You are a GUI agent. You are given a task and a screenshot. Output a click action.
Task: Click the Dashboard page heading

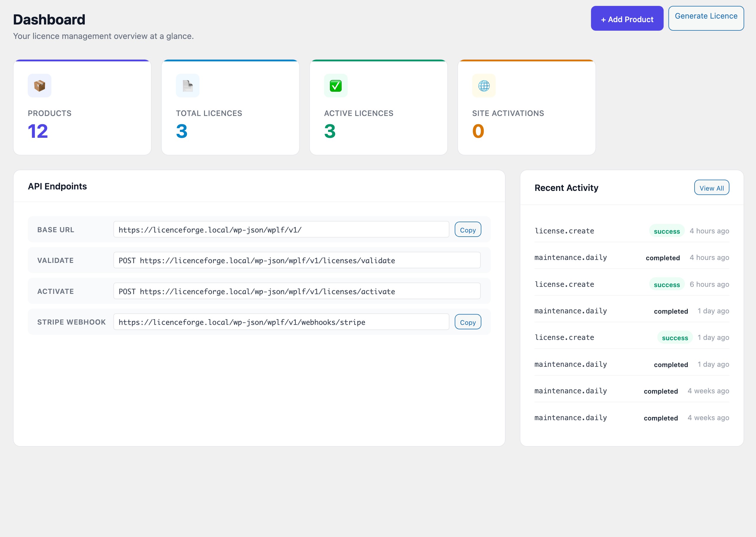[x=49, y=19]
